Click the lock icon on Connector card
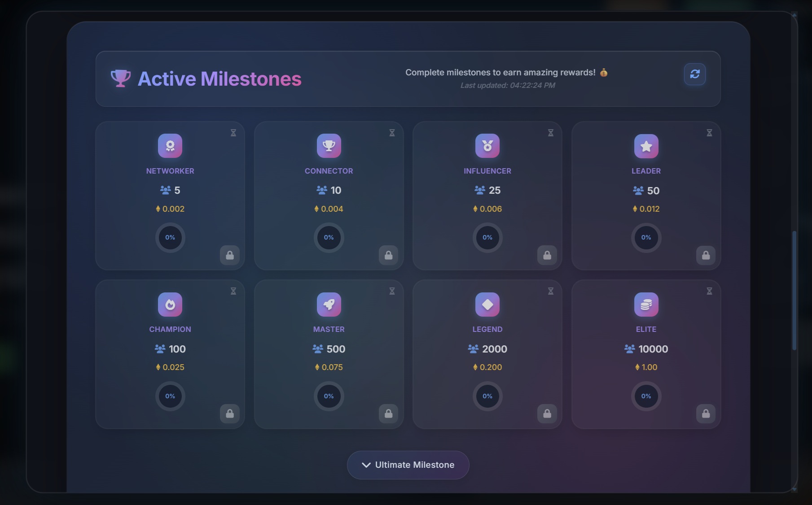Image resolution: width=812 pixels, height=505 pixels. pyautogui.click(x=389, y=255)
